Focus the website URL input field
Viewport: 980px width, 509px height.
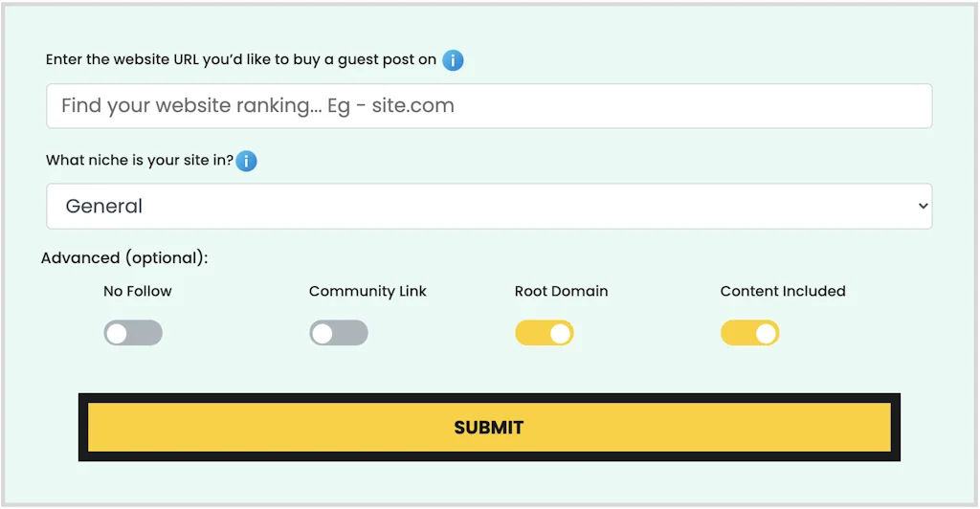tap(489, 106)
